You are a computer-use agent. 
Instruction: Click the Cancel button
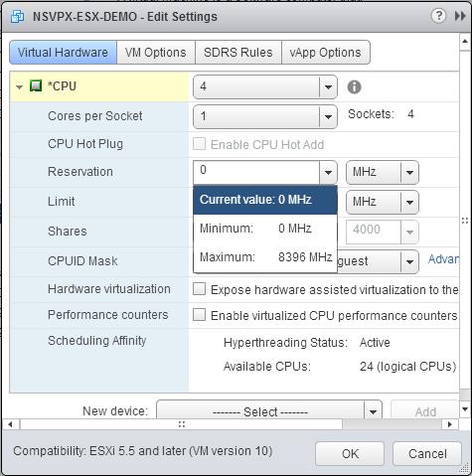tap(427, 453)
